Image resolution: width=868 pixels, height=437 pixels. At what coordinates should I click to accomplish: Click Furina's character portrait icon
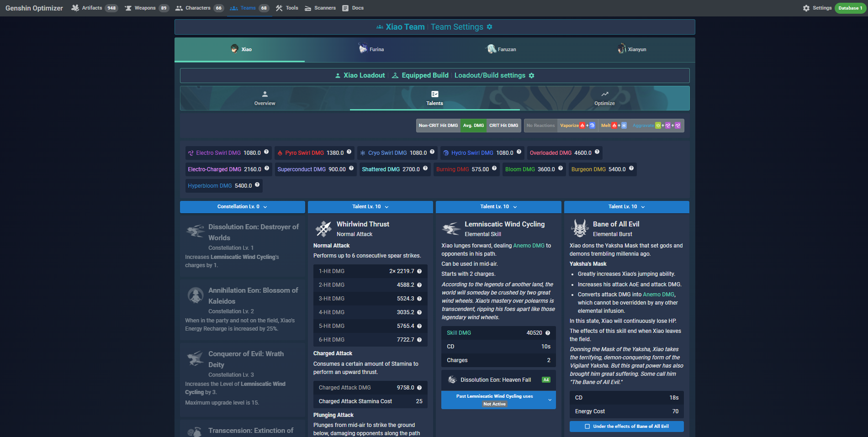pos(363,48)
